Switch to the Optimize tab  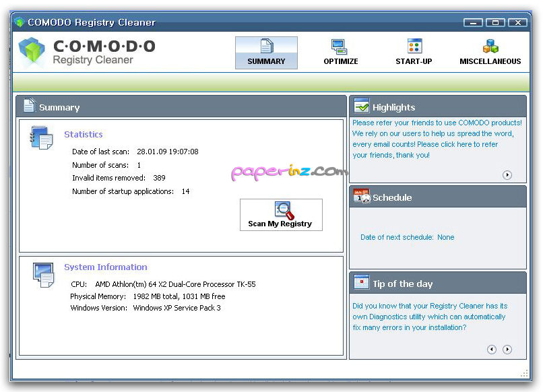tap(341, 53)
